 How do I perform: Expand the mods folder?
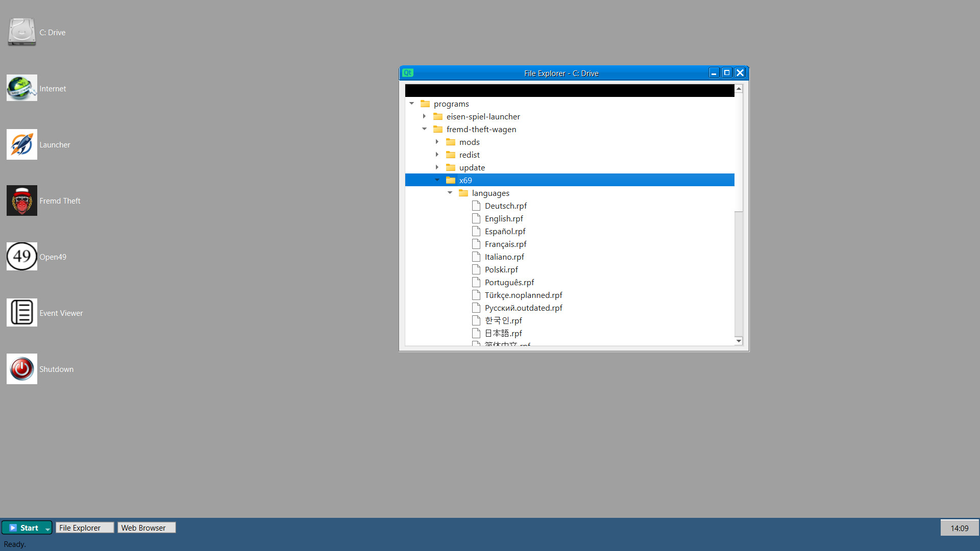coord(437,141)
